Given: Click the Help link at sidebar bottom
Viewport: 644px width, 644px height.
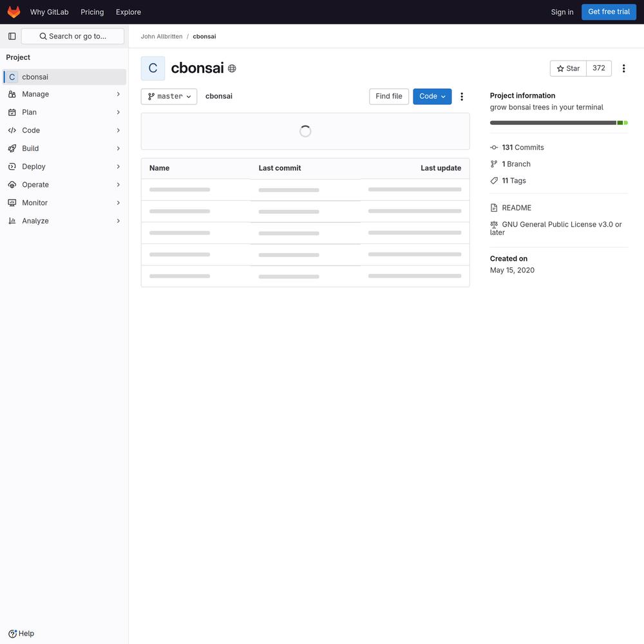Looking at the screenshot, I should (x=21, y=634).
